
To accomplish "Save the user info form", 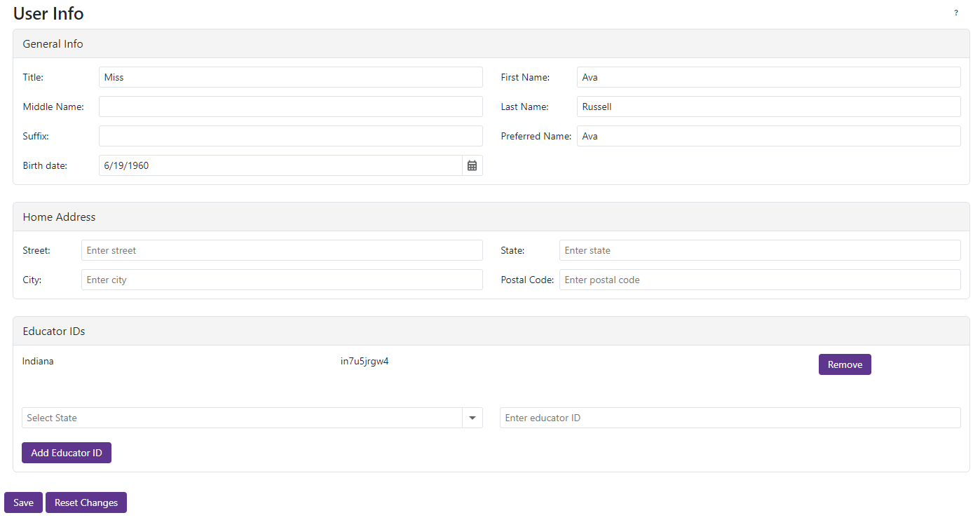I will click(23, 502).
